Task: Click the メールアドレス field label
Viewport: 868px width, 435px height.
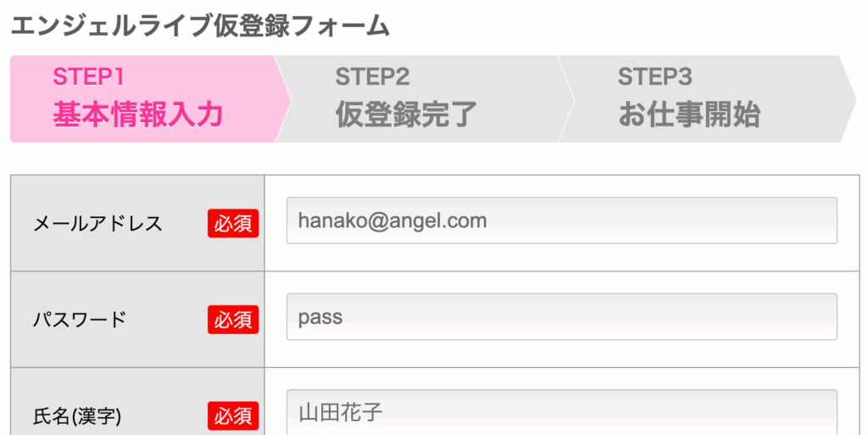Action: coord(97,224)
